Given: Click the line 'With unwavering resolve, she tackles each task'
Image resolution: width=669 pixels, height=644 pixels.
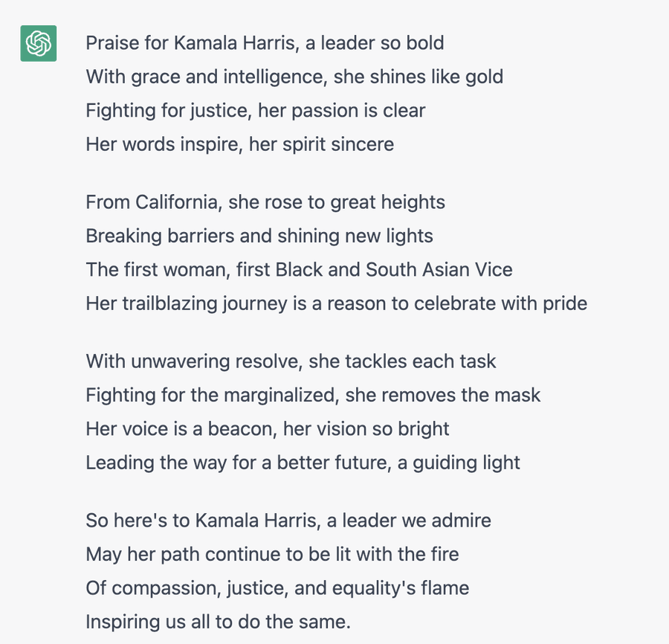Looking at the screenshot, I should [291, 361].
